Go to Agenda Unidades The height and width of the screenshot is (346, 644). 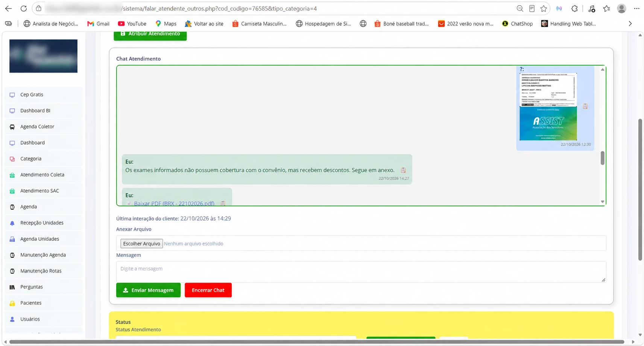coord(44,239)
